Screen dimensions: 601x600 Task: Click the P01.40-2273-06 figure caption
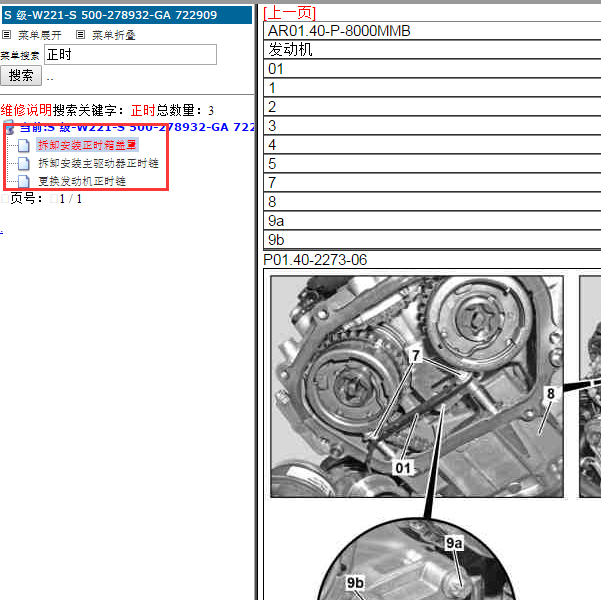(315, 260)
